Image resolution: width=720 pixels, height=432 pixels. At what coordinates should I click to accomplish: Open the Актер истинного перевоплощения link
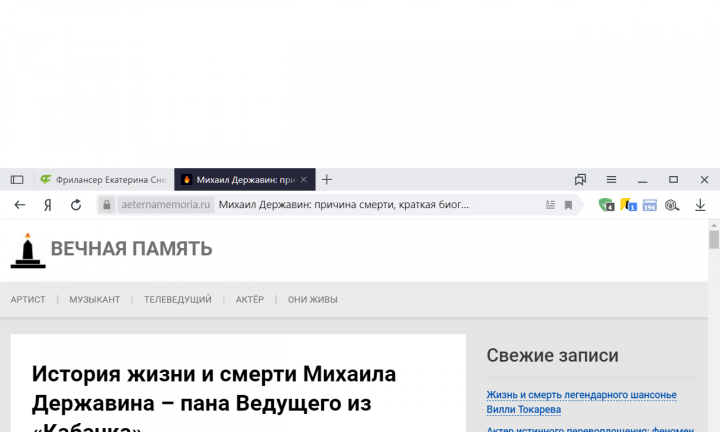(x=590, y=429)
